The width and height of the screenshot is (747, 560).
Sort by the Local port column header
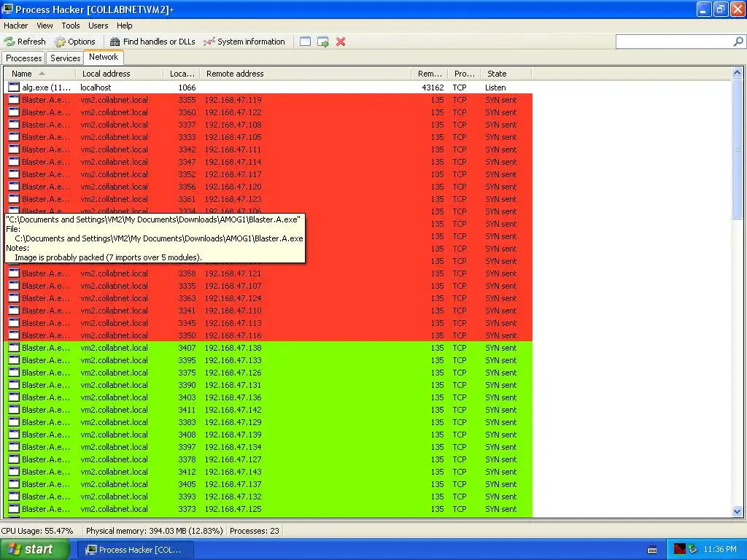pos(182,74)
